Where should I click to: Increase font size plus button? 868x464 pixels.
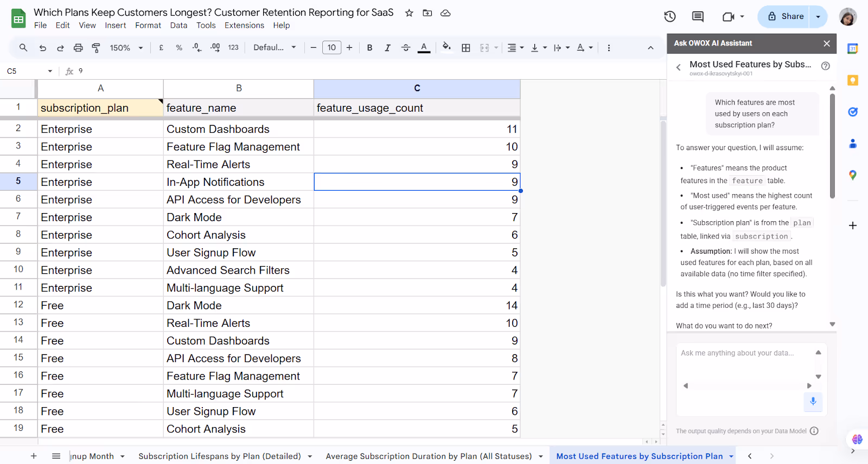point(349,48)
